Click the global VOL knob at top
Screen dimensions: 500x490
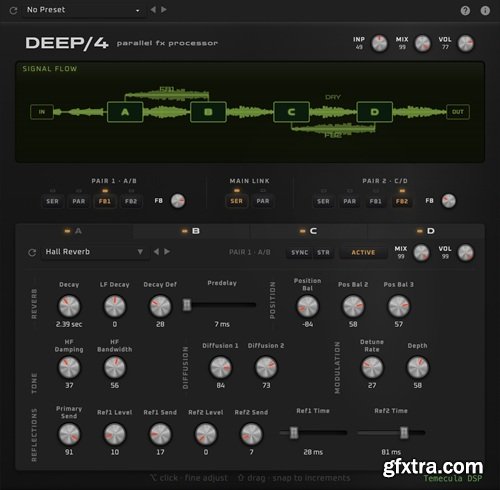465,43
